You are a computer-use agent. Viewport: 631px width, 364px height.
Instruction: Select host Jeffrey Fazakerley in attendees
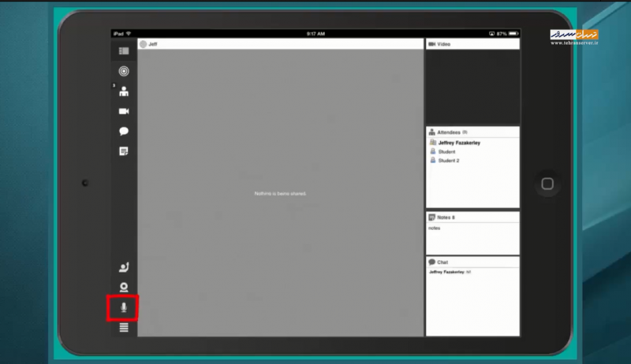coord(459,143)
